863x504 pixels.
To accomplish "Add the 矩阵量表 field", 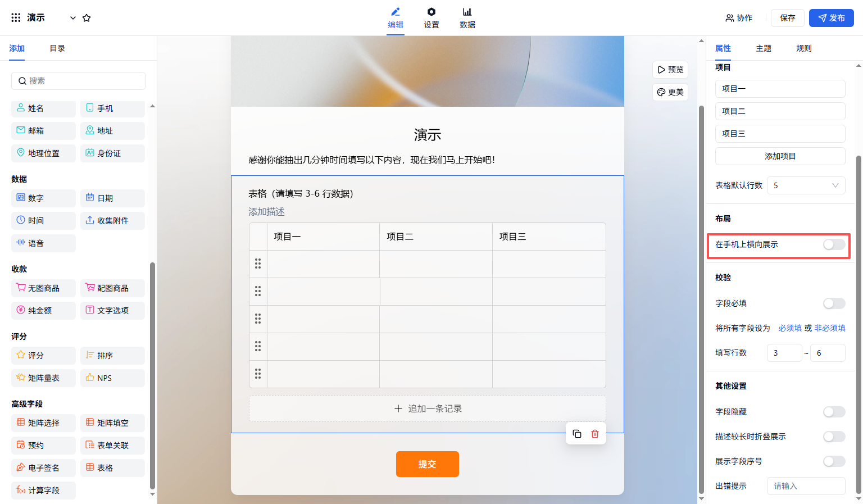I will pos(43,378).
